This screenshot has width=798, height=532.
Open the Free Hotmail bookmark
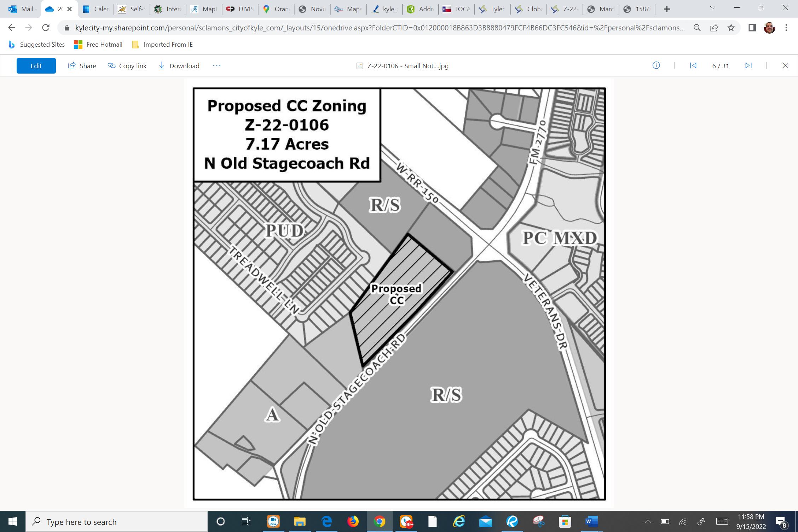pyautogui.click(x=98, y=45)
